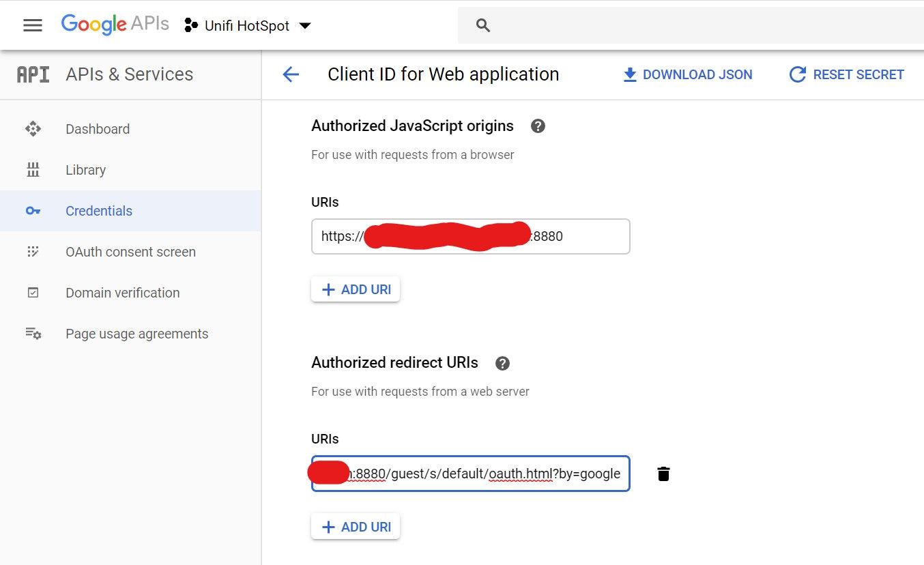Open Library in the sidebar
This screenshot has width=924, height=565.
pyautogui.click(x=85, y=170)
